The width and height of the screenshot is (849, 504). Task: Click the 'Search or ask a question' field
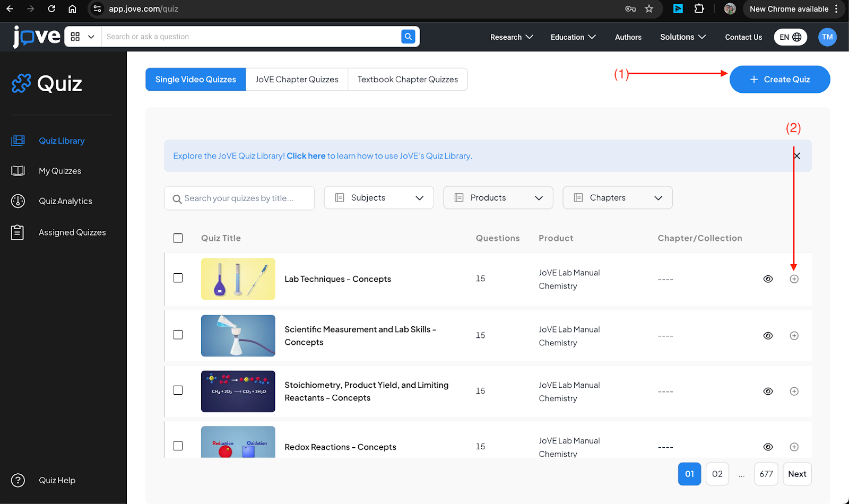pos(251,37)
